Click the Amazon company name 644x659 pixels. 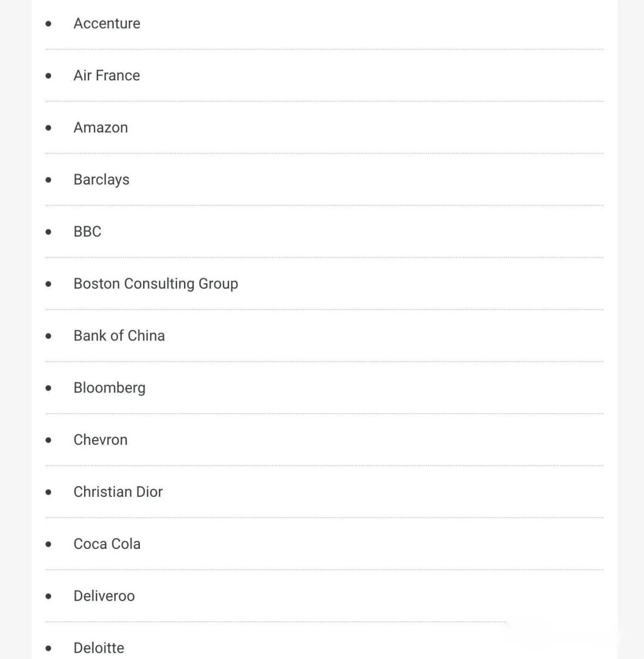[101, 128]
